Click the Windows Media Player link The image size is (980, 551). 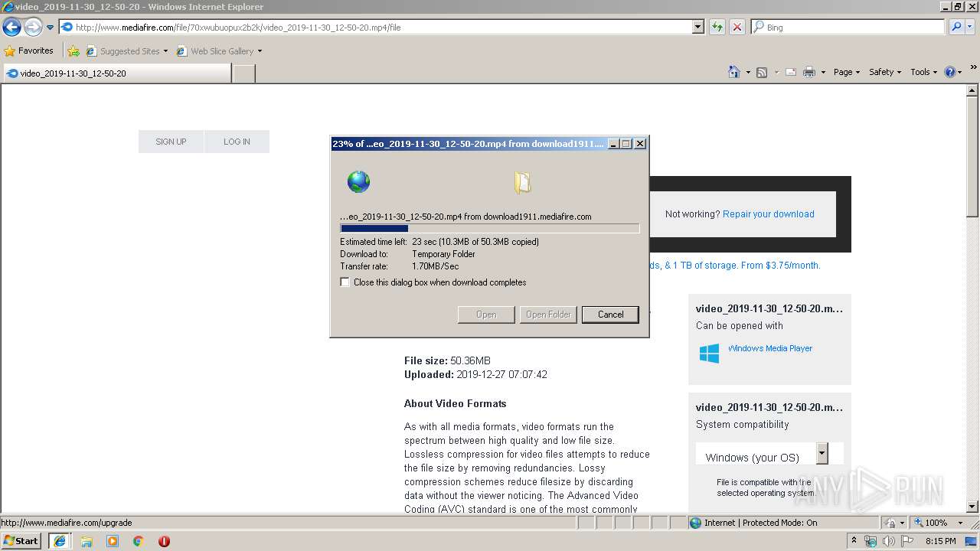click(770, 348)
